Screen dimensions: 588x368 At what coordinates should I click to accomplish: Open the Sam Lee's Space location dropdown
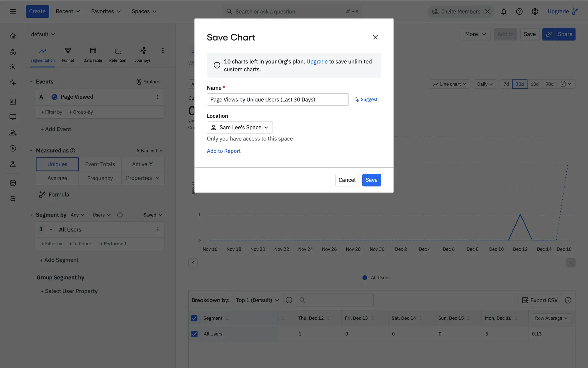(240, 127)
